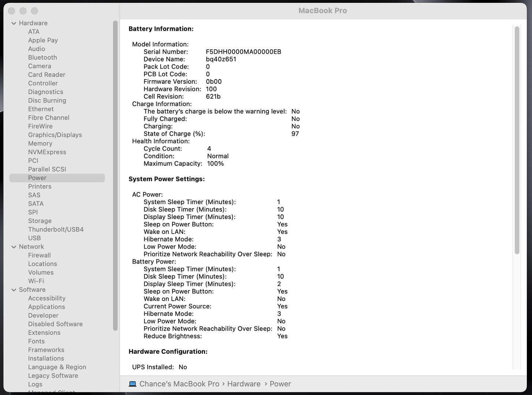532x395 pixels.
Task: Click the sidebar scrollbar thumb
Action: (115, 176)
